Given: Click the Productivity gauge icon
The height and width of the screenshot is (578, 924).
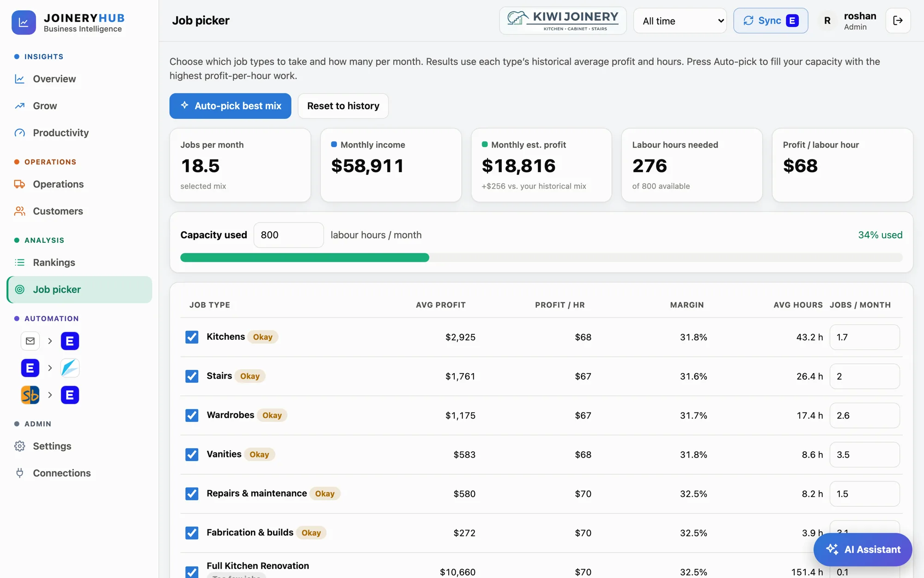Looking at the screenshot, I should tap(19, 133).
